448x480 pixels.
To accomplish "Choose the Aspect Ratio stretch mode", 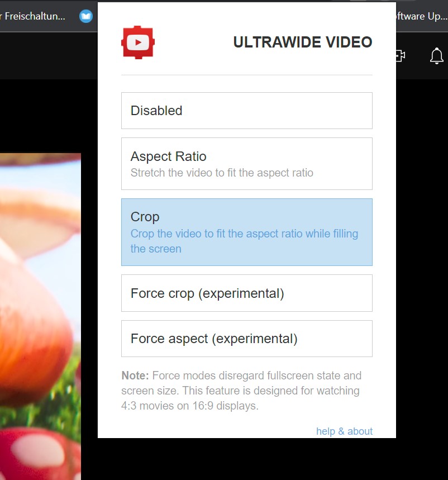I will (247, 164).
